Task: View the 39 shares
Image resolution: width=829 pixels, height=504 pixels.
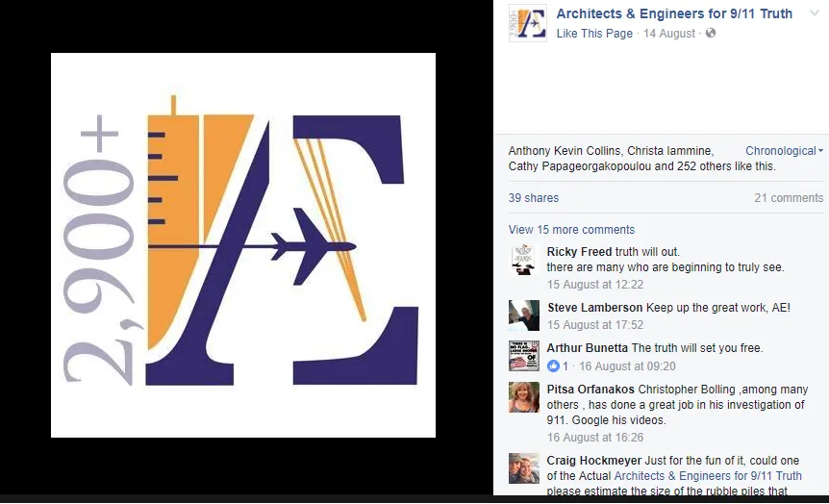Action: [534, 198]
